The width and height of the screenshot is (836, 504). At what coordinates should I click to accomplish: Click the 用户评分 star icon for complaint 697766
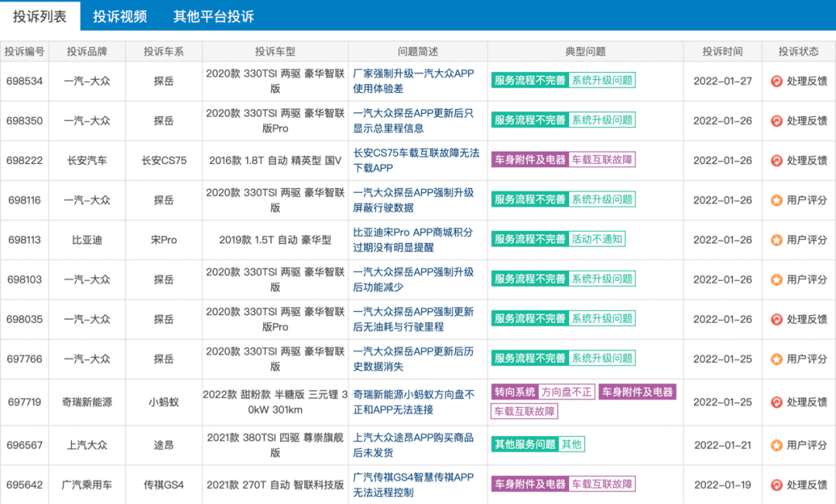pos(776,359)
